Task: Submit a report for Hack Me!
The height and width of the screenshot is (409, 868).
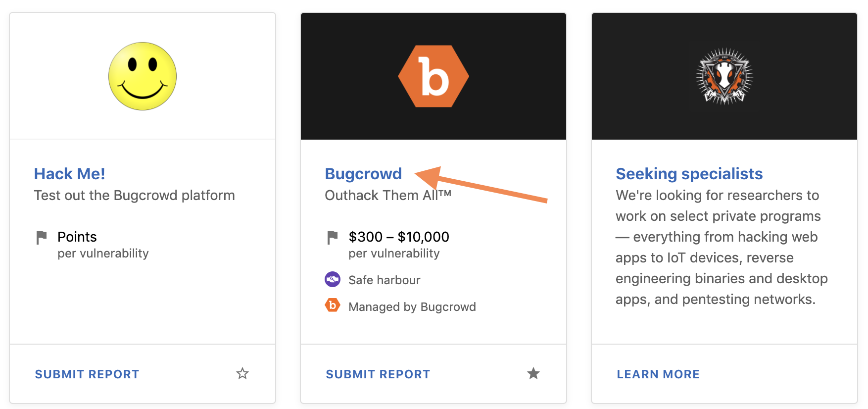Action: (x=87, y=374)
